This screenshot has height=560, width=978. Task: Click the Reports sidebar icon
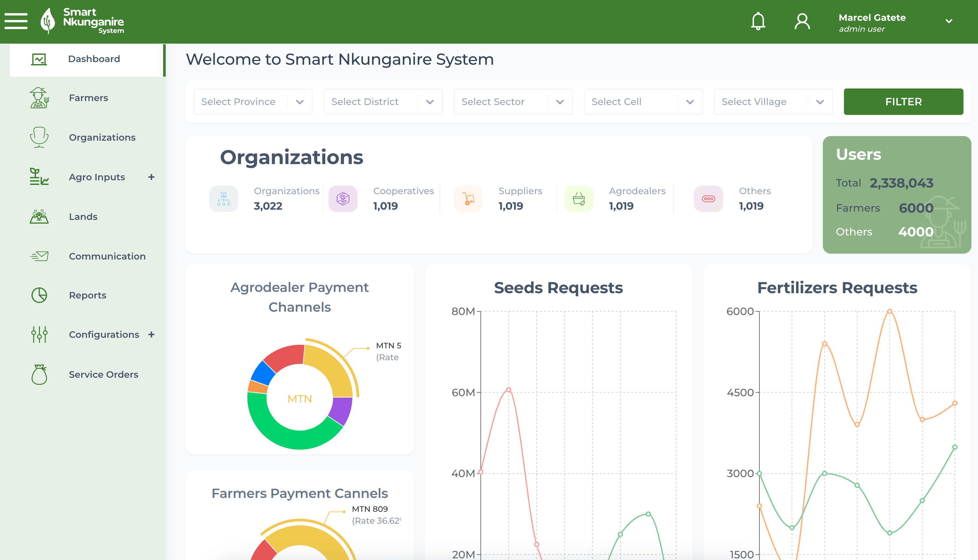click(39, 295)
